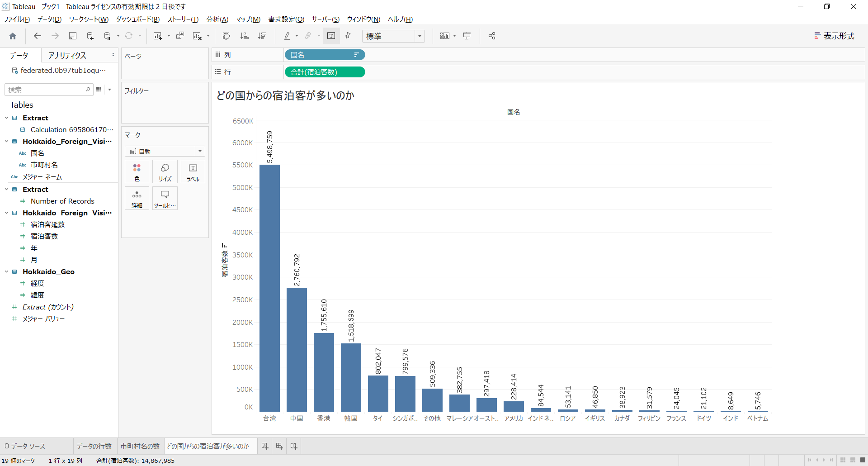Open the highlight pen tool

pos(287,36)
